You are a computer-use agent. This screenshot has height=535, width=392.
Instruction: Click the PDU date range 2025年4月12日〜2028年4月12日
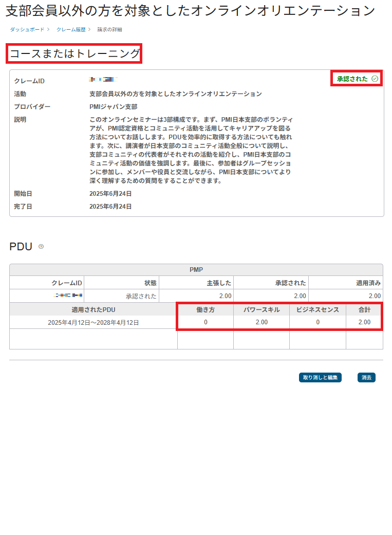click(93, 323)
